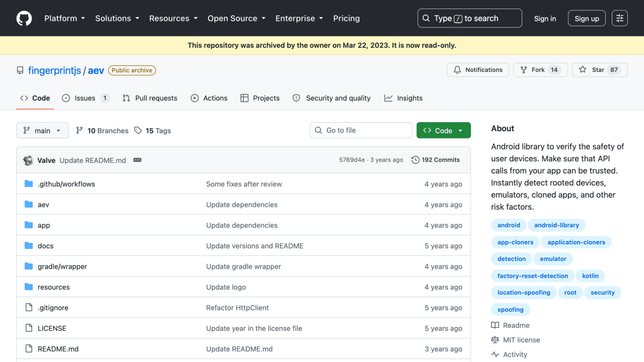Click the aev folder icon

[x=29, y=204]
